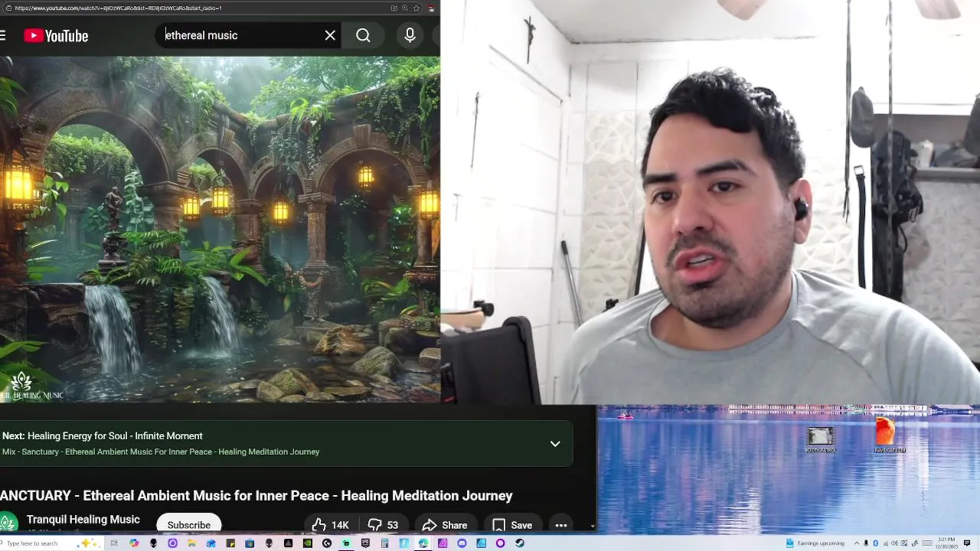Screen dimensions: 980x551
Task: Click the Windows 'Type here to search' box
Action: click(x=50, y=543)
